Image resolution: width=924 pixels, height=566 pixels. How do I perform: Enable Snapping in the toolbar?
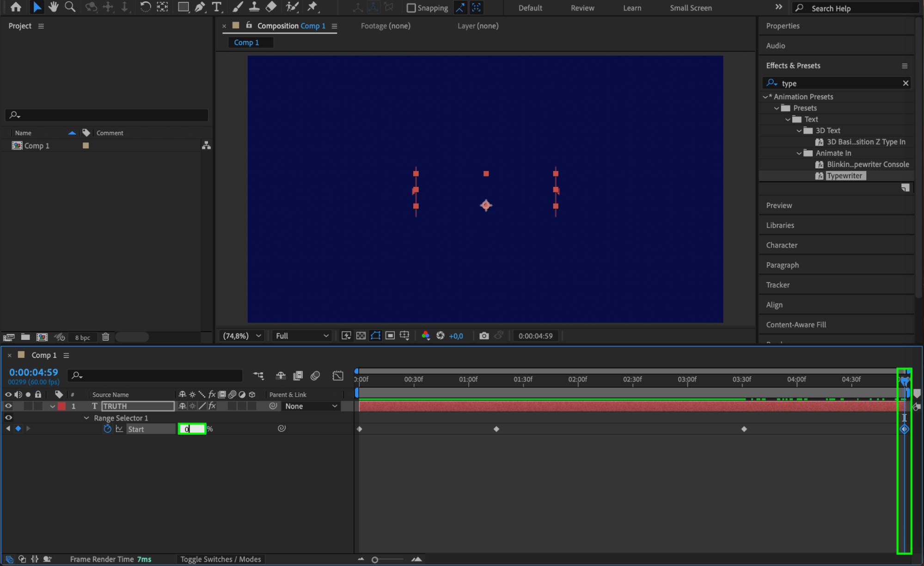[x=410, y=7]
